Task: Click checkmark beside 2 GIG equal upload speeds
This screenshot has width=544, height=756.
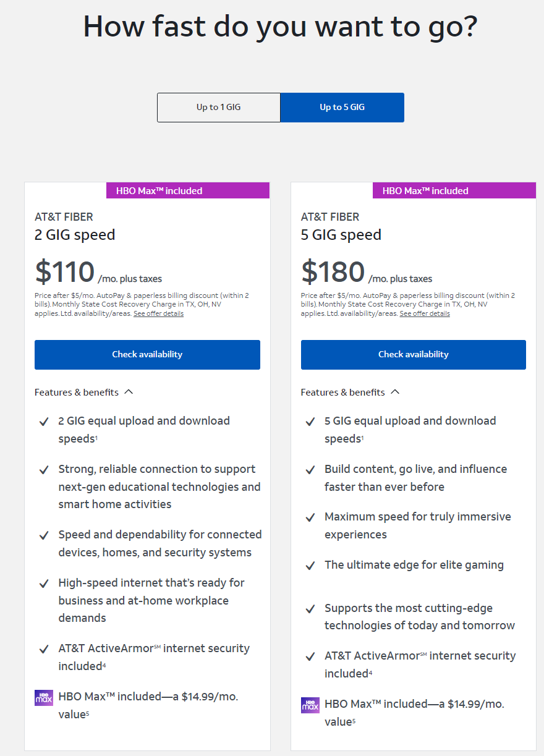Action: [44, 422]
